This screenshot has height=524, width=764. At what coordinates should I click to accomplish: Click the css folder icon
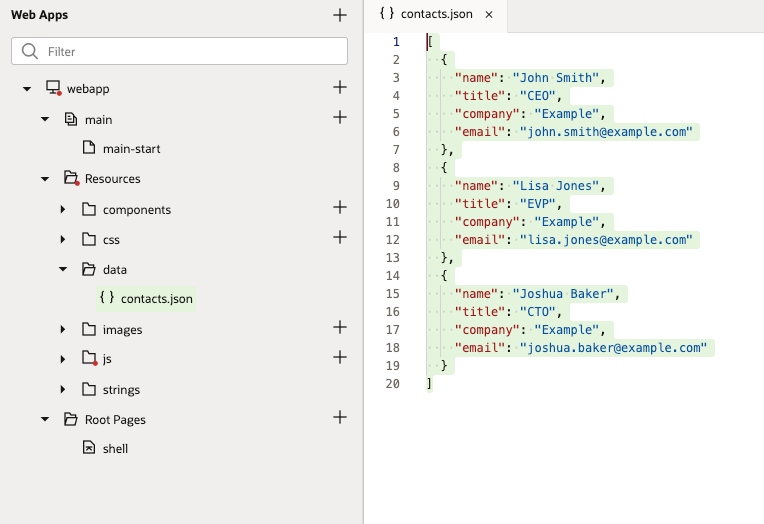point(89,239)
